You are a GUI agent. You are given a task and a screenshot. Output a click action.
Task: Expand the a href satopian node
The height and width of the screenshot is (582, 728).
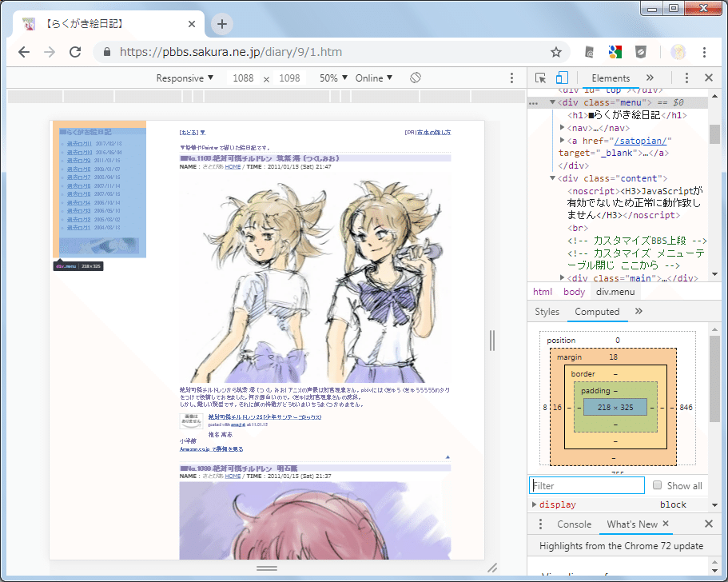[x=563, y=140]
